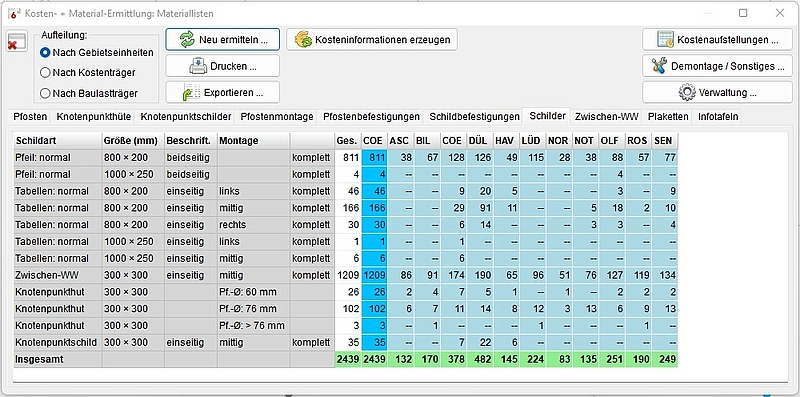This screenshot has height=397, width=800.
Task: Click 1000 × 250 size in Pfeil row
Action: 133,174
